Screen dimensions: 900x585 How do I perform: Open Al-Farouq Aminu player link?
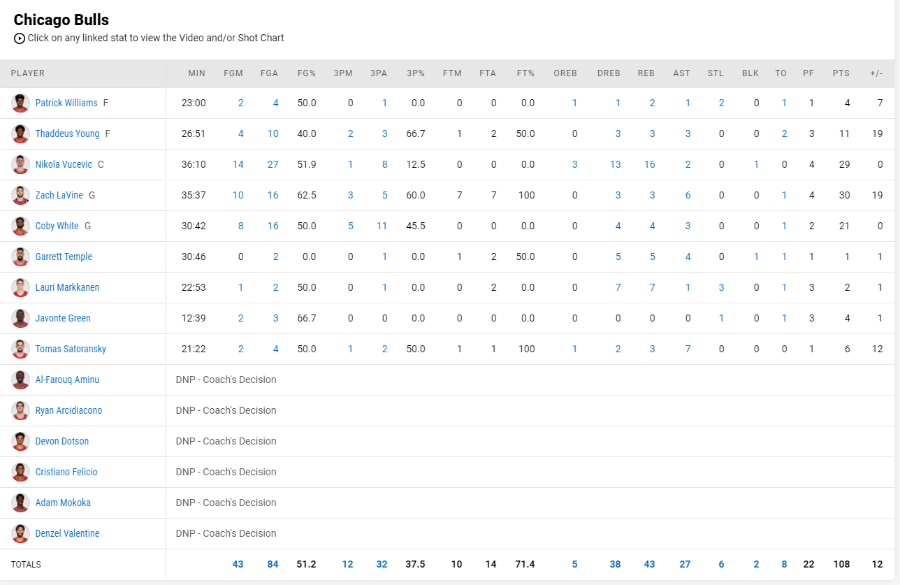coord(67,379)
